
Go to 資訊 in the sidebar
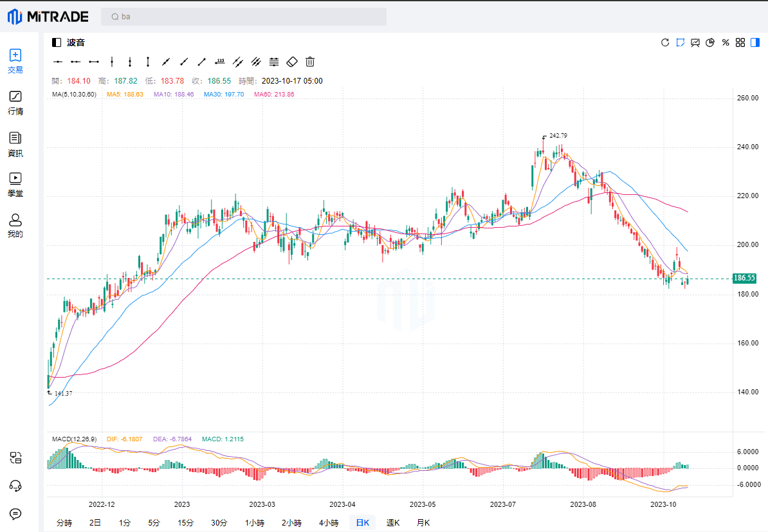(x=15, y=145)
